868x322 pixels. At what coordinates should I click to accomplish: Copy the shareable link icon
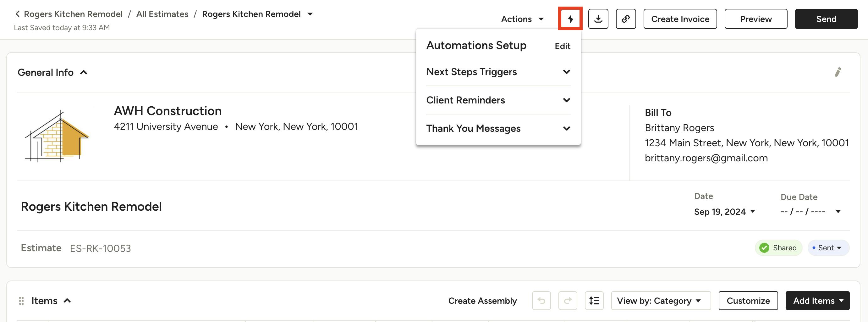626,19
